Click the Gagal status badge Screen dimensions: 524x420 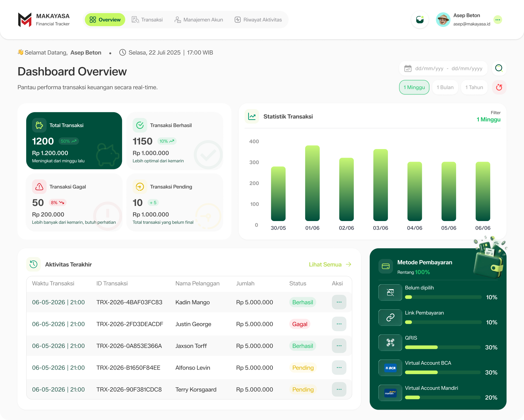[300, 324]
